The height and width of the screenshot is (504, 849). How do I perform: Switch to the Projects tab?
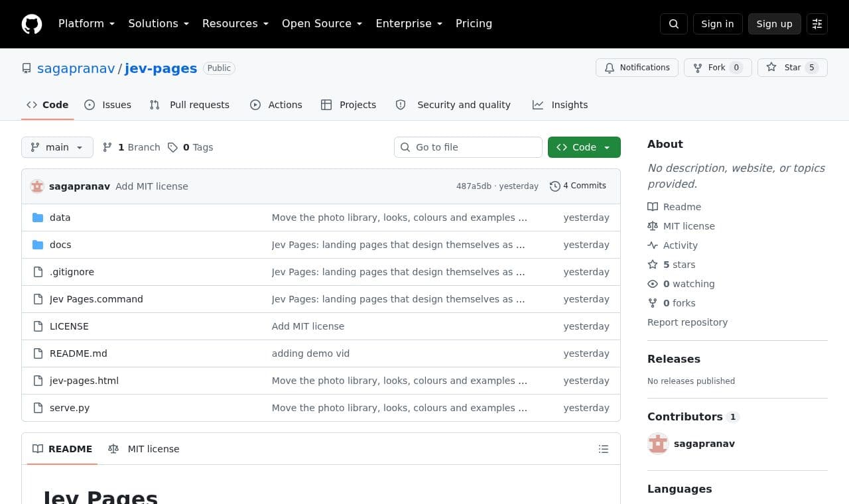tap(348, 105)
